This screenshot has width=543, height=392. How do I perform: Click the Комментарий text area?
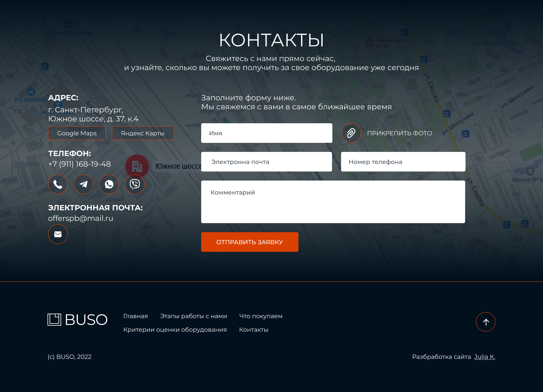[333, 202]
